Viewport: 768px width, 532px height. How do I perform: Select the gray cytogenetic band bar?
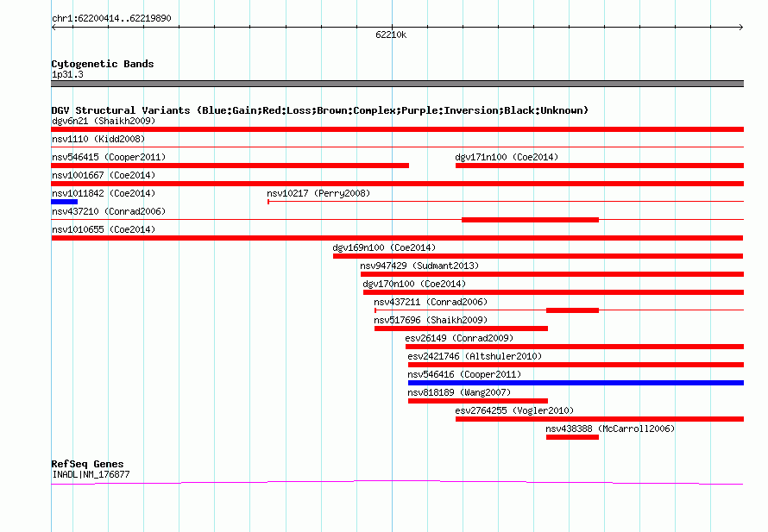coord(397,84)
